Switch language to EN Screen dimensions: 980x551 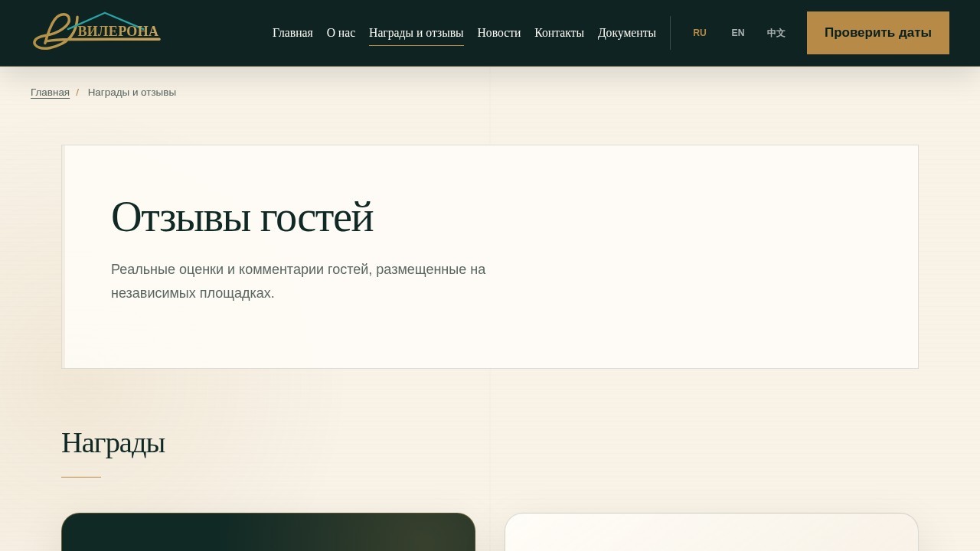pos(738,33)
